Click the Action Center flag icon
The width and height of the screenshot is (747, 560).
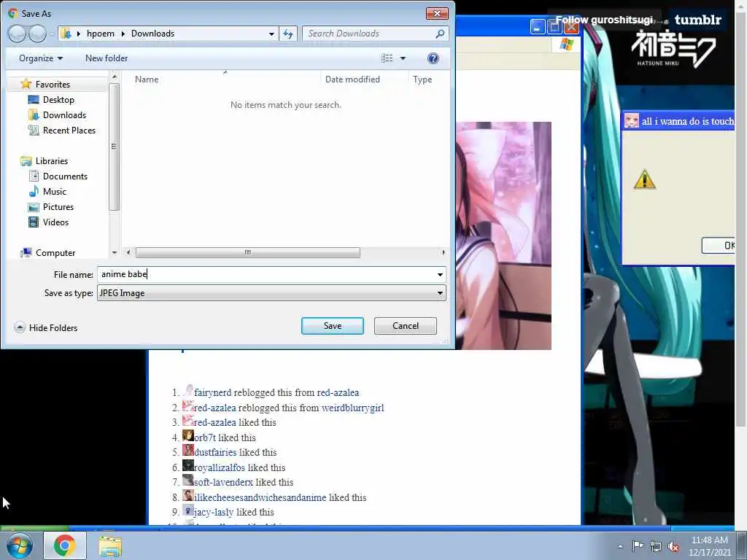tap(638, 546)
